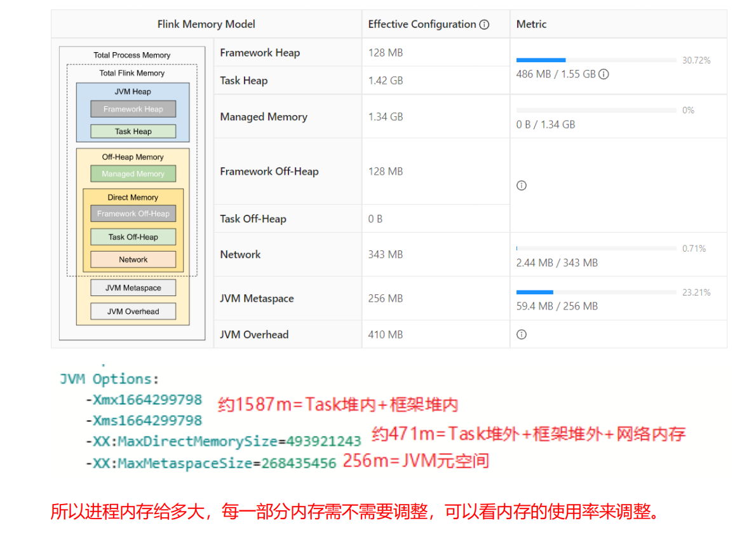Click info icon in Framework Off-Heap metric cell
This screenshot has height=537, width=756.
(x=521, y=186)
